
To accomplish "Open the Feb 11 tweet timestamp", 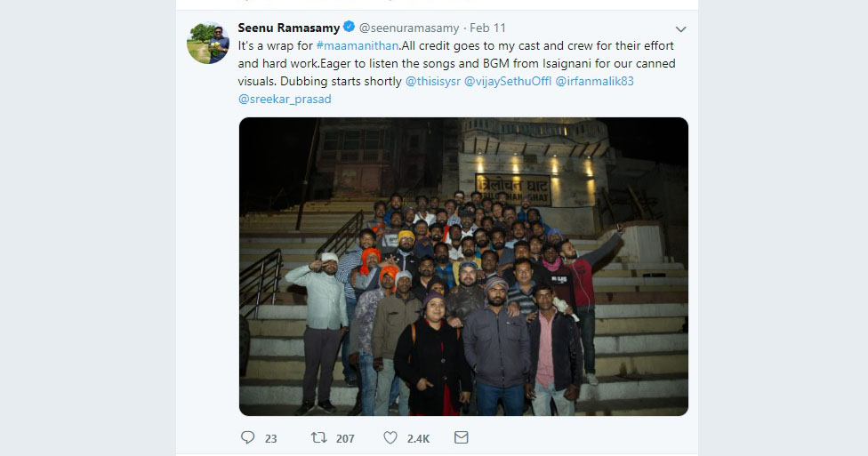I will [487, 28].
